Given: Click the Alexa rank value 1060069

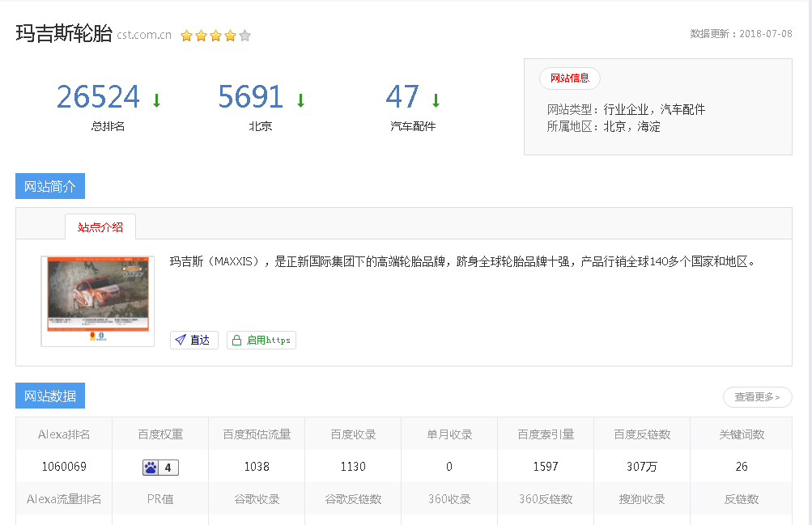Looking at the screenshot, I should [x=64, y=467].
